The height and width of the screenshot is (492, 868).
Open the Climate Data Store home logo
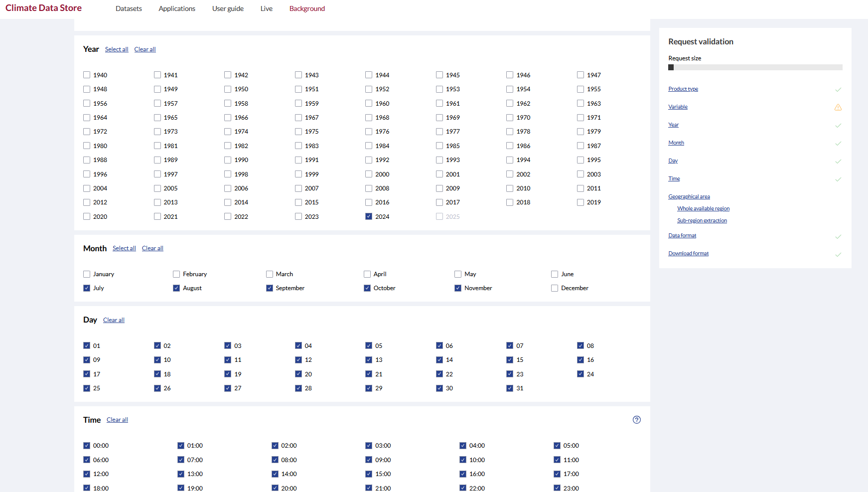coord(43,8)
